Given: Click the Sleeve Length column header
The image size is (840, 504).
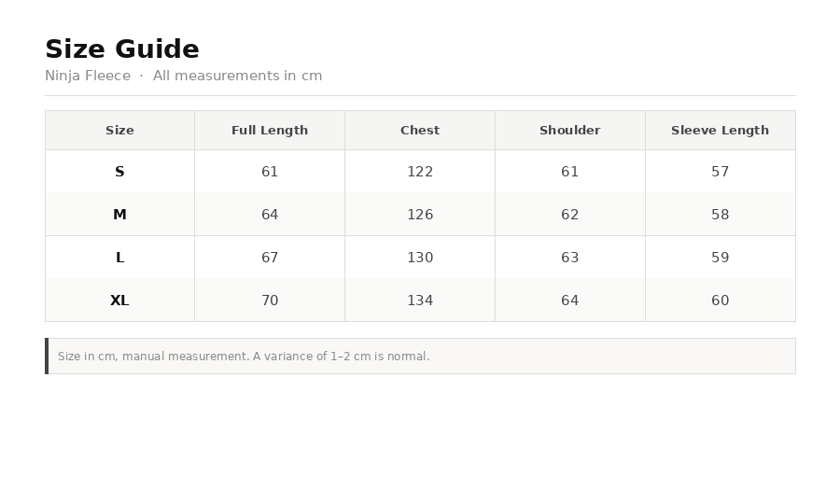Looking at the screenshot, I should point(720,130).
